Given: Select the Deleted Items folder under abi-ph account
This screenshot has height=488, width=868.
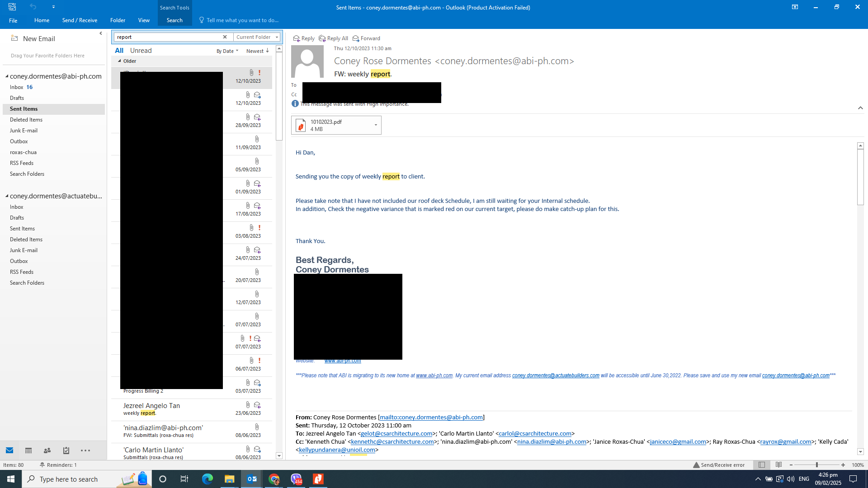Looking at the screenshot, I should coord(26,120).
